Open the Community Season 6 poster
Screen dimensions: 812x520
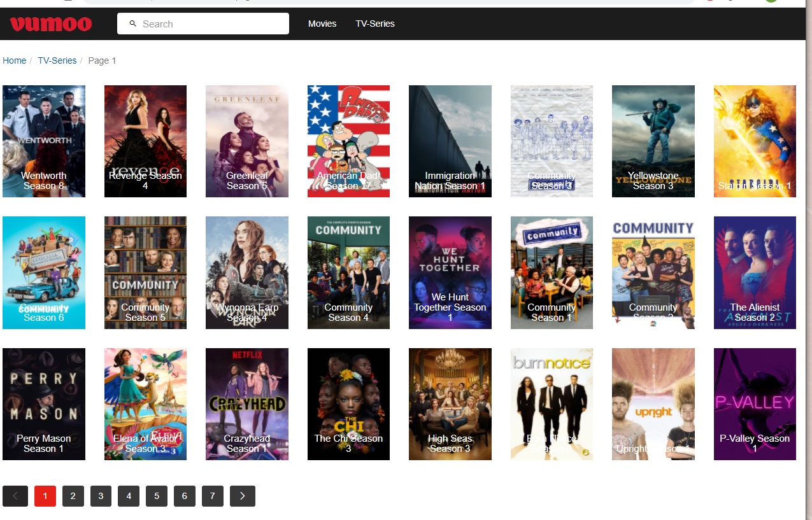click(x=44, y=272)
